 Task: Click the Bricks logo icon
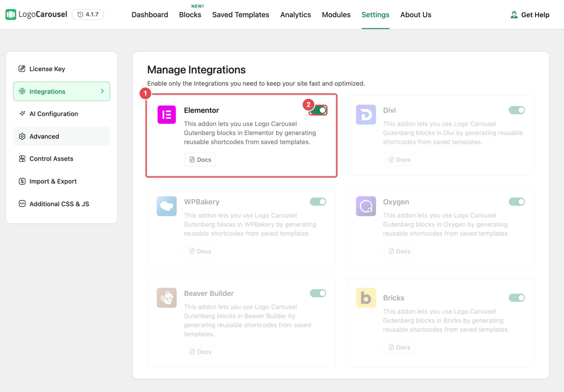366,298
